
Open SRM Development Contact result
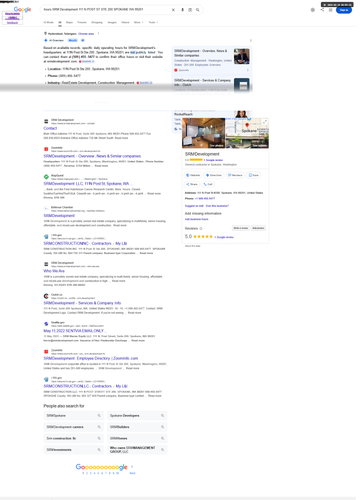coord(50,128)
